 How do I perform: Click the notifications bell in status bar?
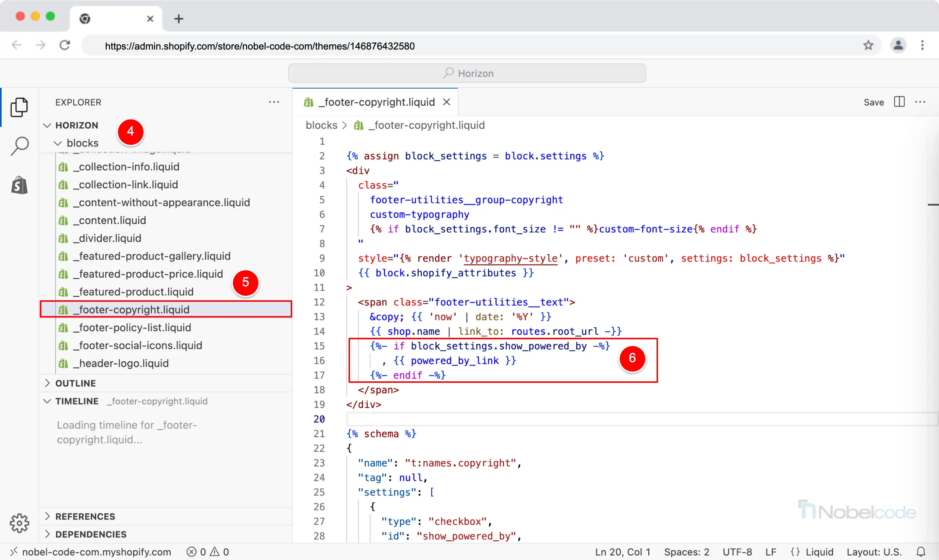point(921,552)
